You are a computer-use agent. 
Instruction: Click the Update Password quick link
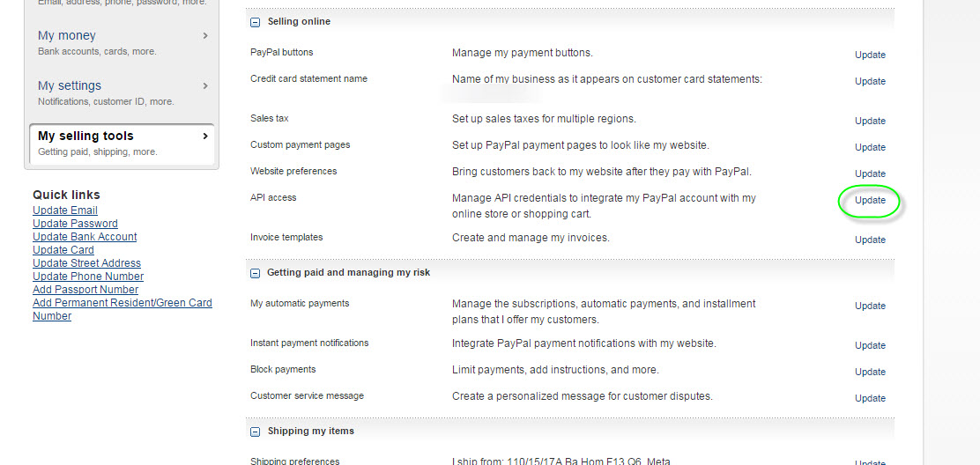click(x=75, y=224)
